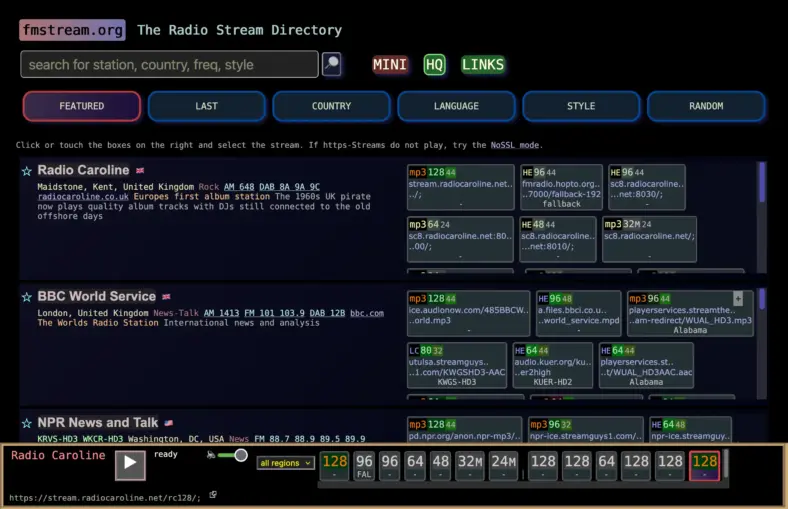Select the fmradio.hopto.org fallback stream
Image resolution: width=788 pixels, height=509 pixels.
pyautogui.click(x=561, y=187)
